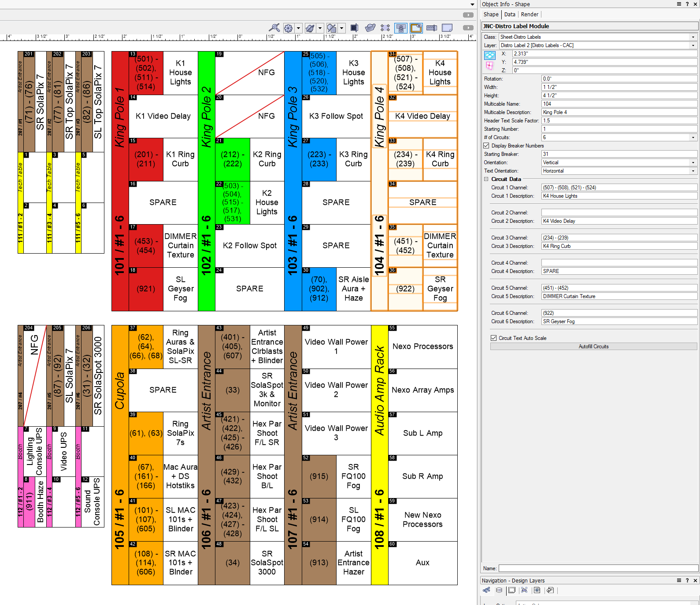Click the Multicable Description field
The height and width of the screenshot is (605, 700).
click(619, 112)
